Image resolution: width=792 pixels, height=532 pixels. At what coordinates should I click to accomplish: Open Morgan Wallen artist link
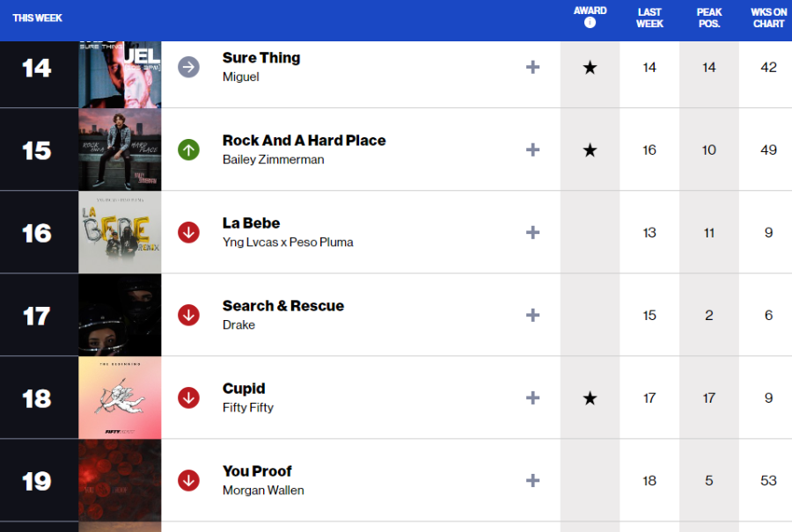[263, 490]
